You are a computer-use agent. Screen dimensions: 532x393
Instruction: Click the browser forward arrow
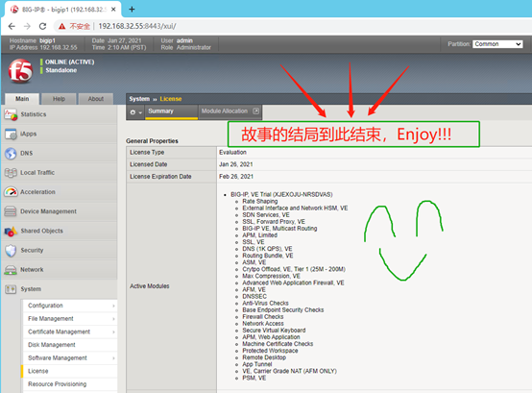click(x=27, y=26)
